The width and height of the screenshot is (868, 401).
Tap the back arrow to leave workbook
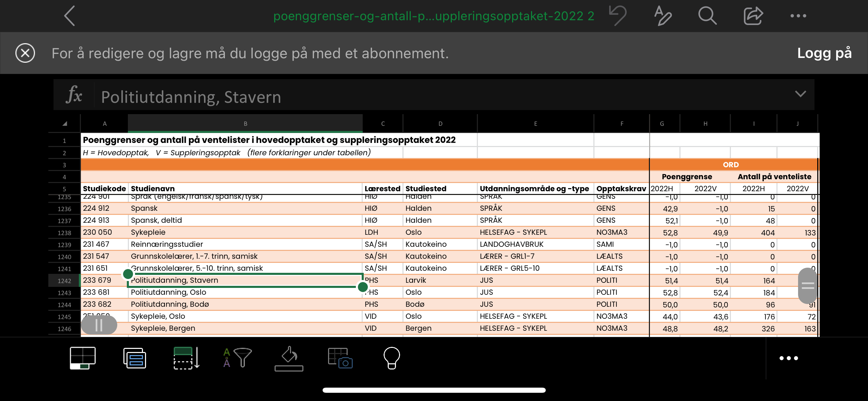(x=70, y=16)
